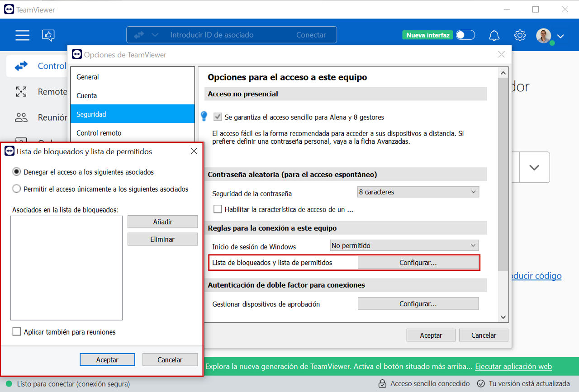Open the Ejecutar aplicación web link
579x392 pixels.
point(513,366)
